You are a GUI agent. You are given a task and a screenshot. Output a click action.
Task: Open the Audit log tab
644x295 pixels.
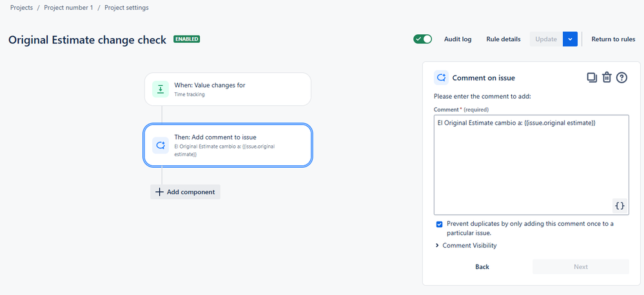coord(458,39)
